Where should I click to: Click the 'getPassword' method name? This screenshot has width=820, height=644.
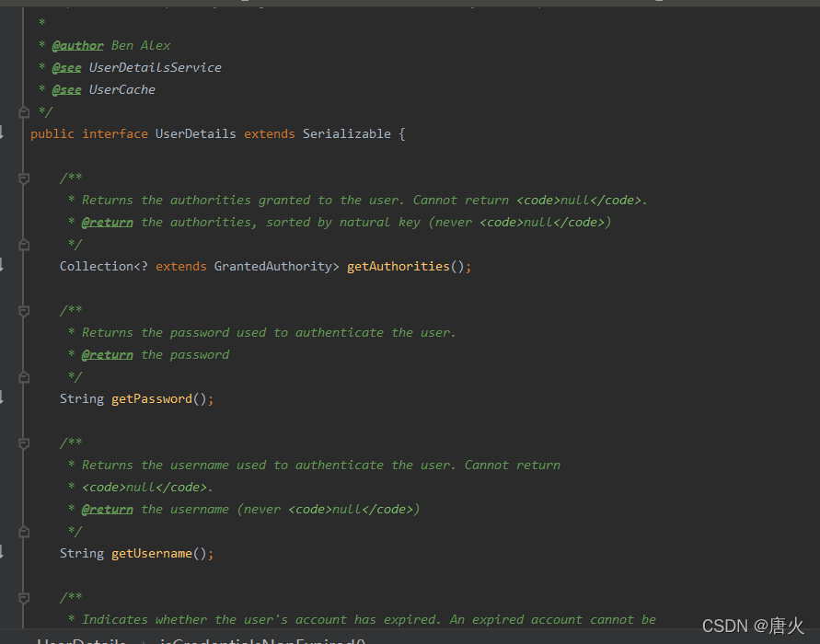pyautogui.click(x=152, y=399)
